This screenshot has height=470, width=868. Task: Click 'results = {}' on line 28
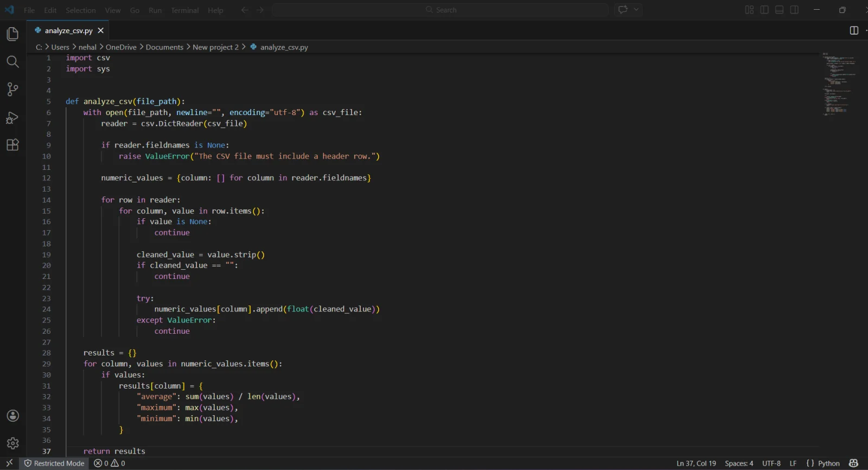coord(110,353)
